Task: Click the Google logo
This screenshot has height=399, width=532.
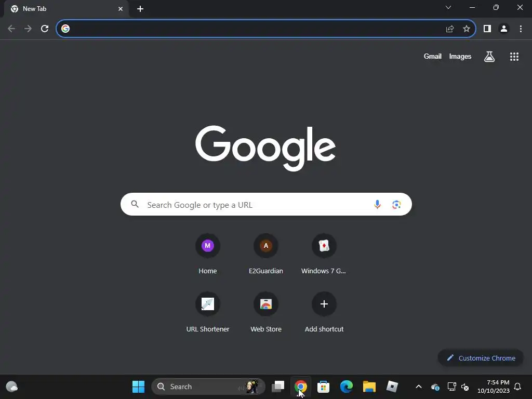Action: pos(265,148)
